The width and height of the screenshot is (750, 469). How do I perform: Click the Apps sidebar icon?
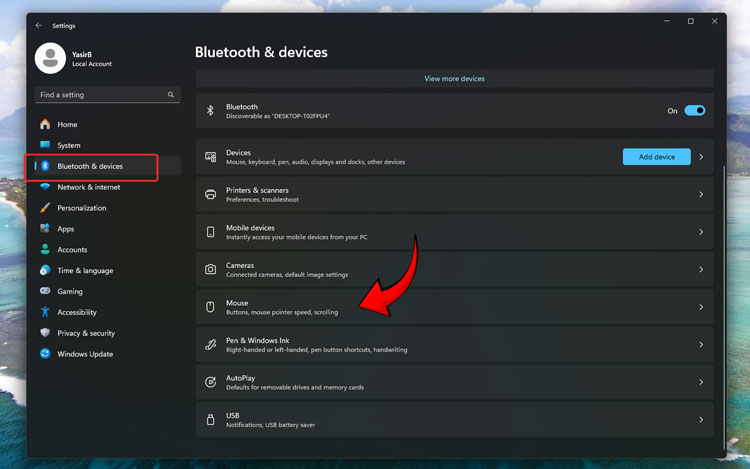(45, 229)
